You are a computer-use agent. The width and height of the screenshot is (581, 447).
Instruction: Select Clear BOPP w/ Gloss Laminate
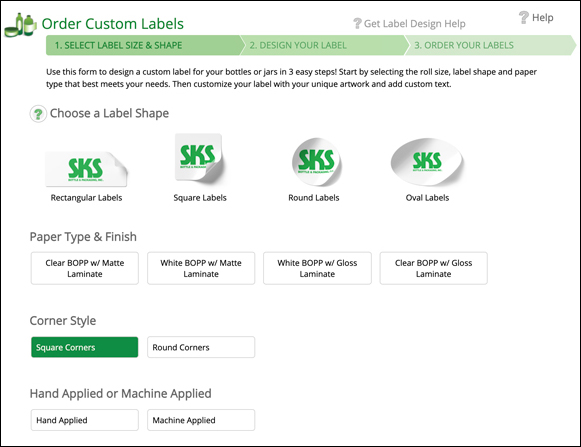pyautogui.click(x=434, y=268)
